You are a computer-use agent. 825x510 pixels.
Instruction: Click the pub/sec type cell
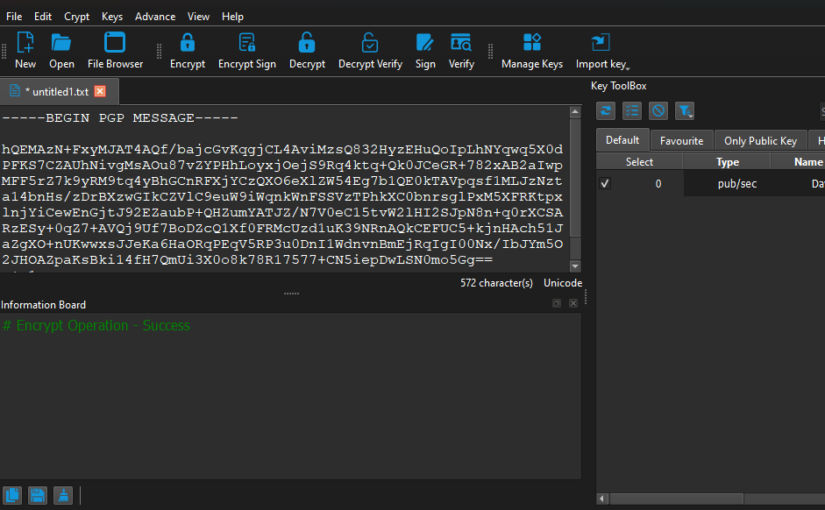pos(737,184)
